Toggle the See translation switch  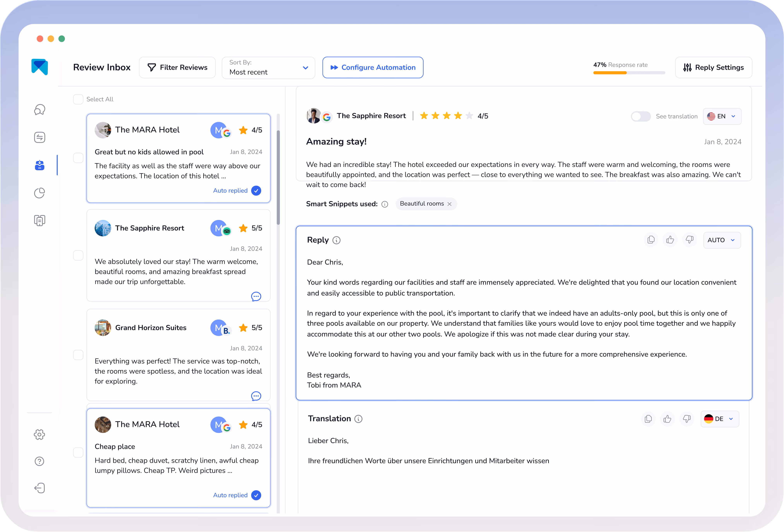(641, 117)
